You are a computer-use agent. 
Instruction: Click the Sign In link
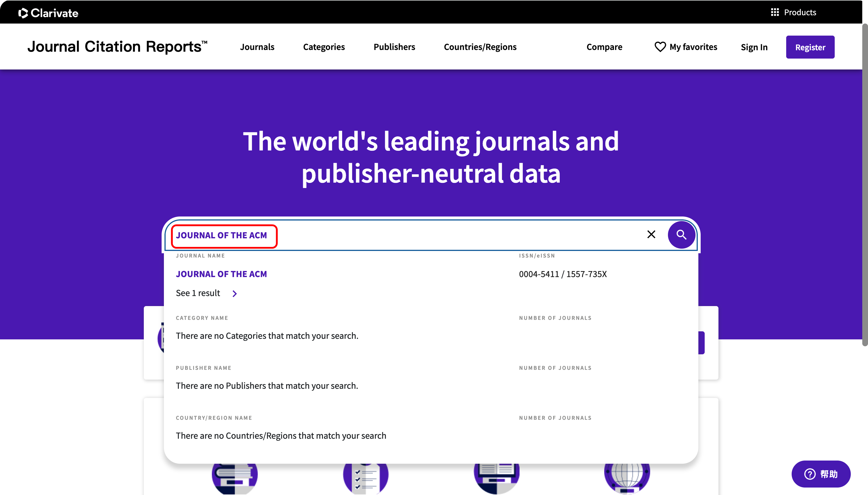coord(754,47)
